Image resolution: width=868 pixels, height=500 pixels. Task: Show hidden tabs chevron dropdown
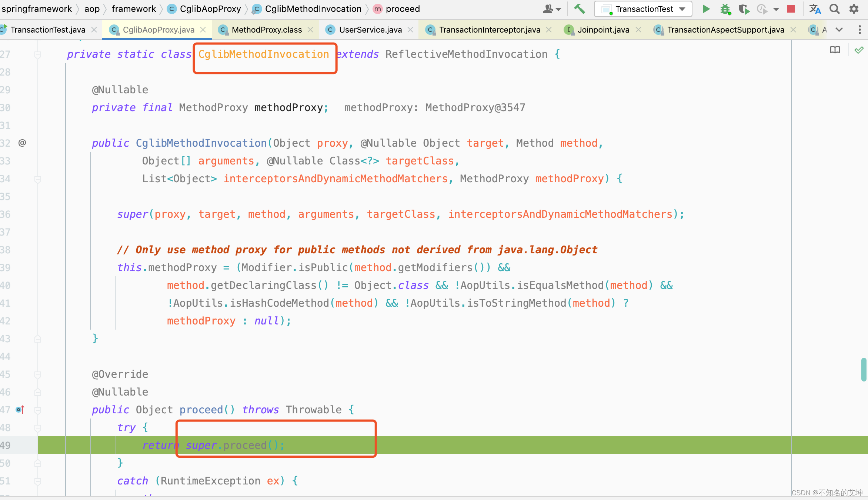tap(839, 30)
